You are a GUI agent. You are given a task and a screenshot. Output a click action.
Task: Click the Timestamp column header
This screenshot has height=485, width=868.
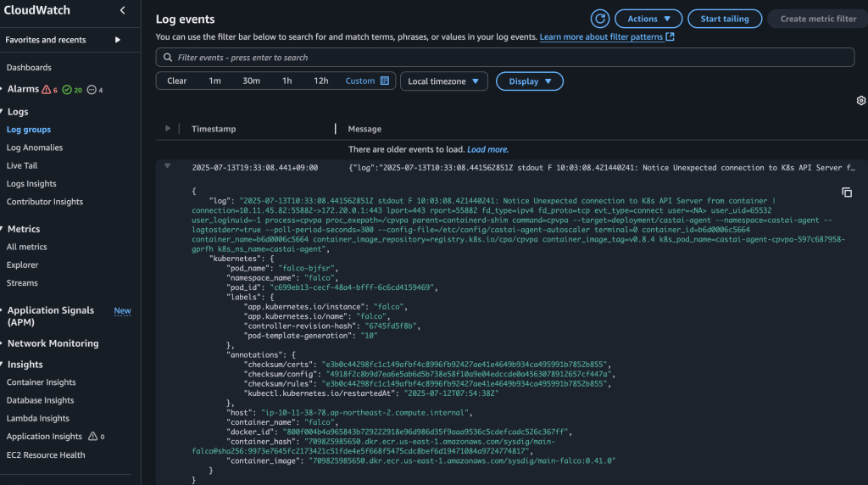(214, 128)
